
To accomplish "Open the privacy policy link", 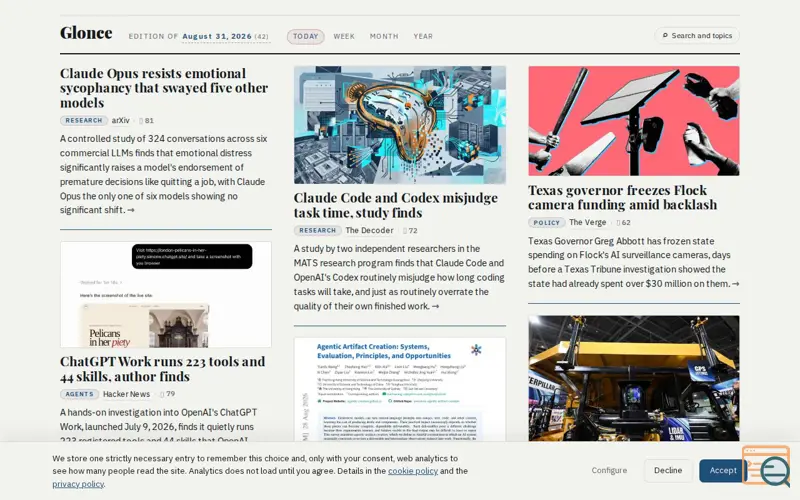I will 78,484.
